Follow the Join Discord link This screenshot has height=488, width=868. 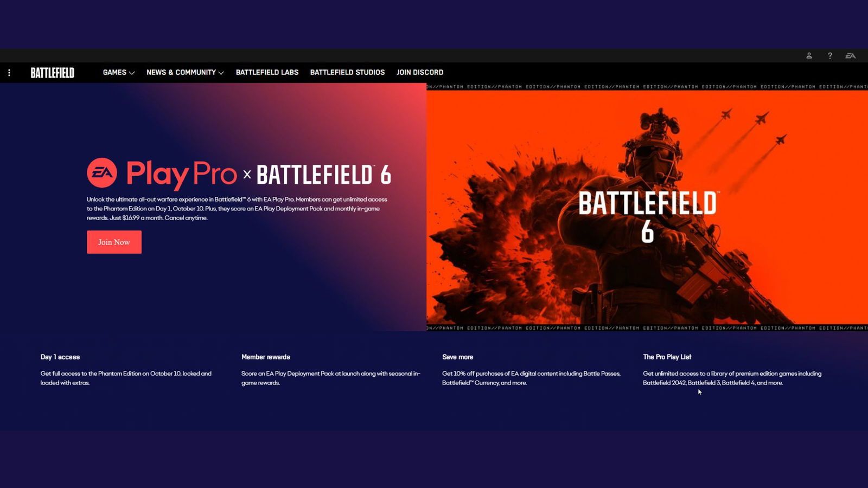[419, 73]
